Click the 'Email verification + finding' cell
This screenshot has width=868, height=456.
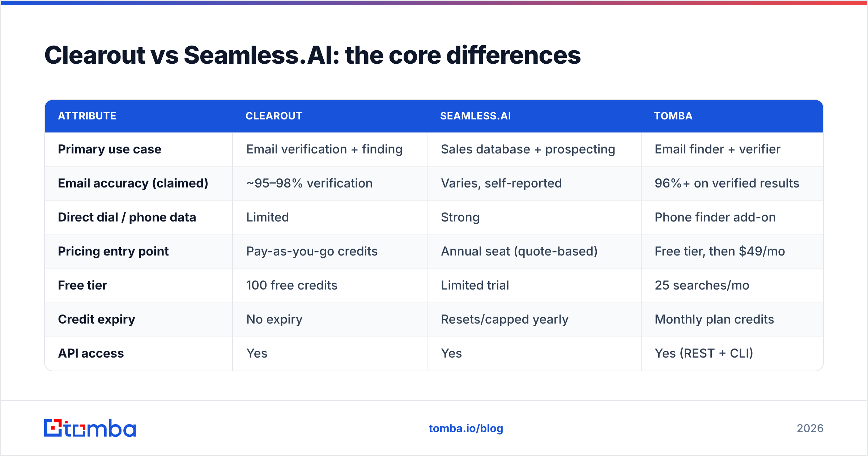pyautogui.click(x=324, y=149)
